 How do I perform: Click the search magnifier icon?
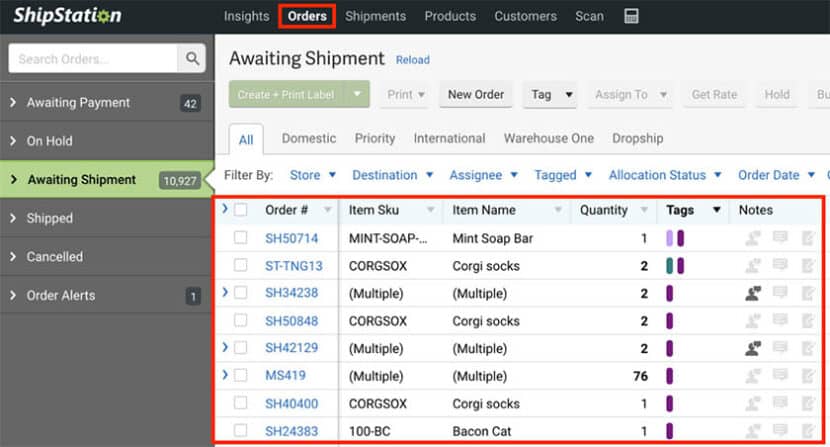[x=191, y=59]
